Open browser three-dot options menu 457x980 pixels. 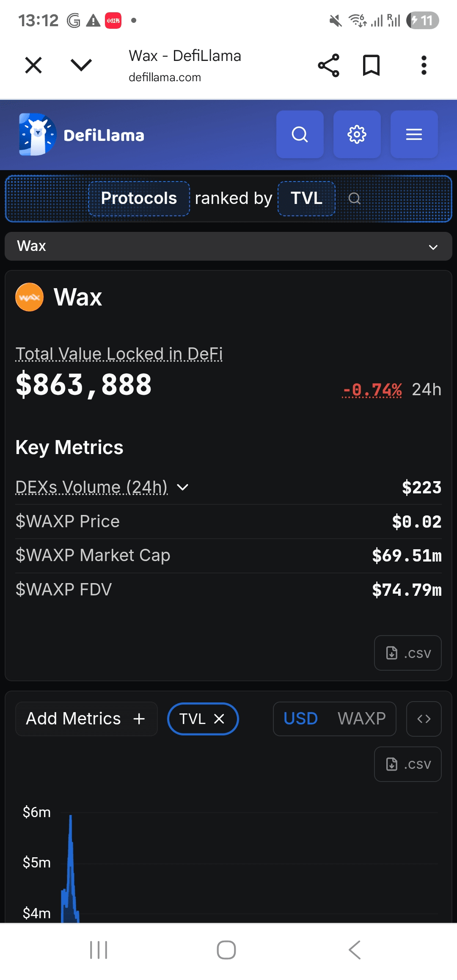[424, 66]
